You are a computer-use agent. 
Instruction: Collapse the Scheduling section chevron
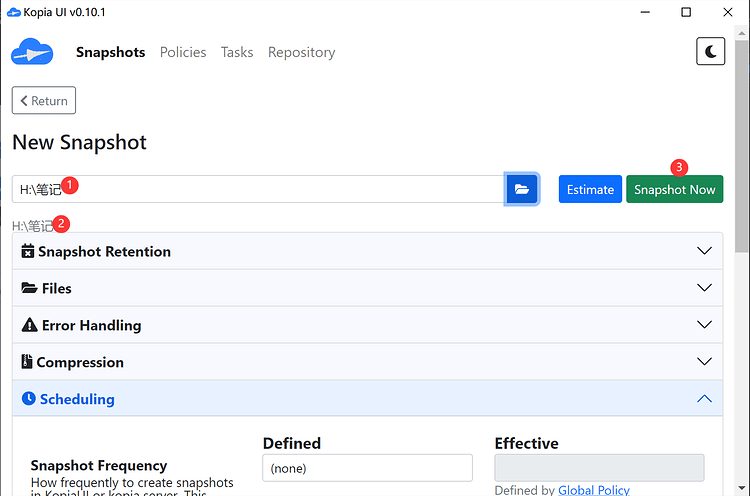(704, 399)
